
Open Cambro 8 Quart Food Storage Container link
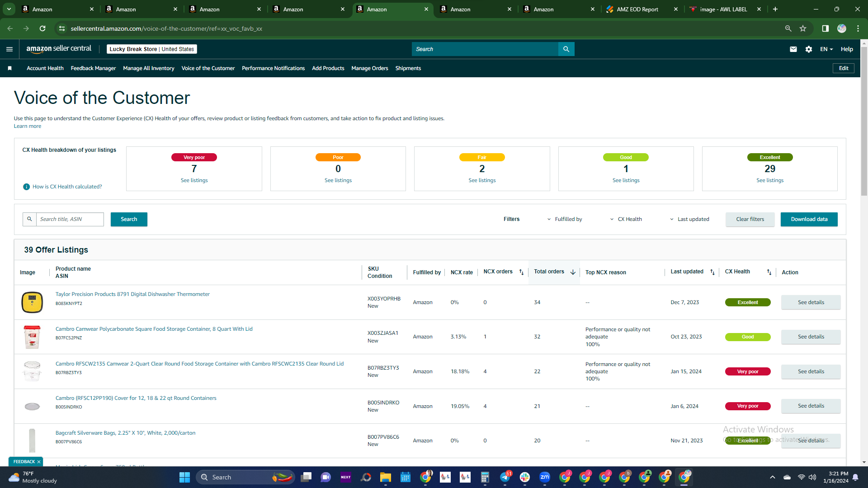click(154, 329)
